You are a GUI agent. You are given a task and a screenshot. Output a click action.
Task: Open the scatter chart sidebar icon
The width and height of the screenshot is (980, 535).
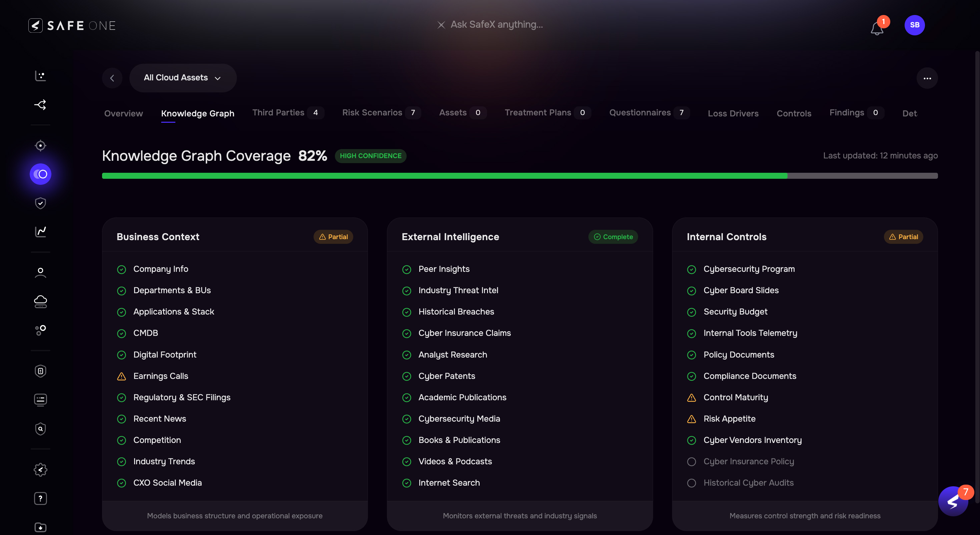(x=40, y=76)
